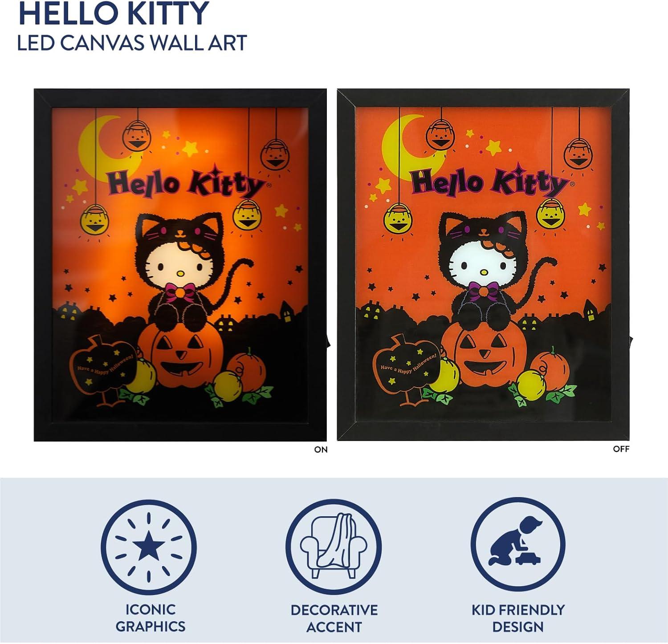Viewport: 668px width, 644px height.
Task: Click the LED CANVAS WALL ART subtitle
Action: [132, 43]
